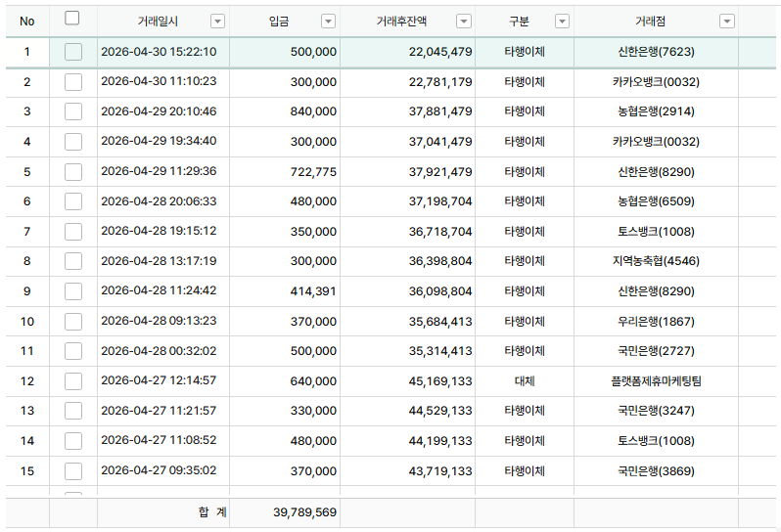
Task: Check the checkbox in row 15
Action: pos(73,470)
